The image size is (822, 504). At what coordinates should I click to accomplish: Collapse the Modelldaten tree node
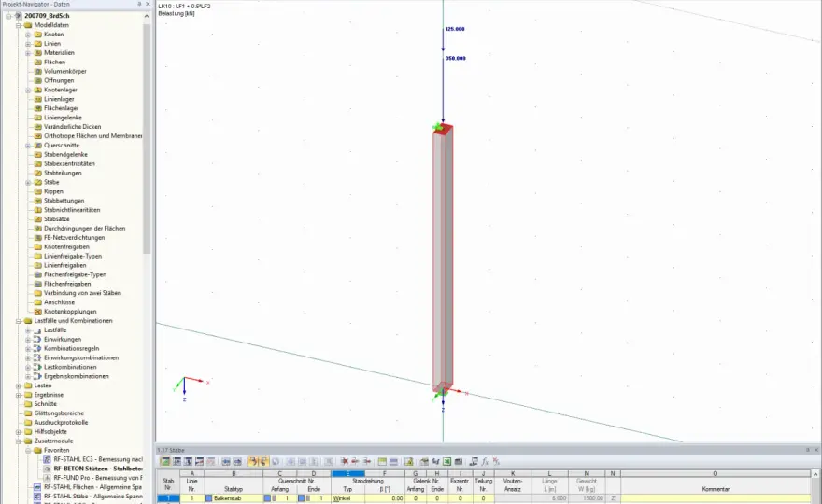coord(19,25)
